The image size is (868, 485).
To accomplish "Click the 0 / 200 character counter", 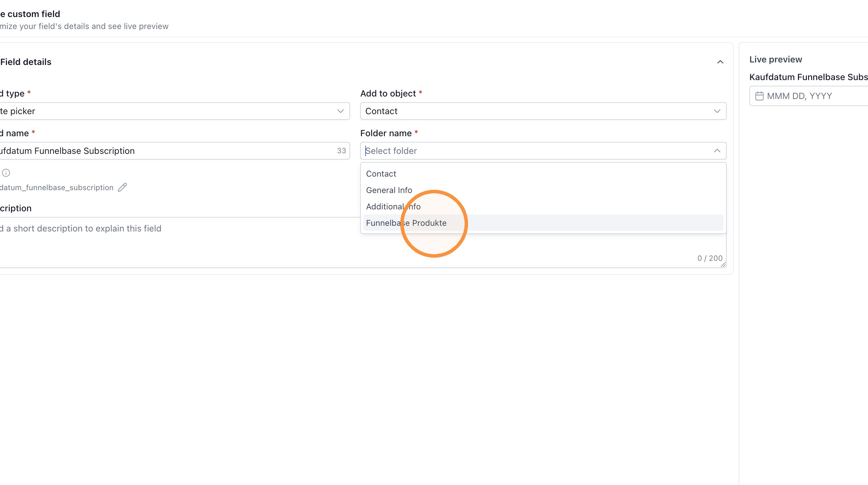I will 710,258.
